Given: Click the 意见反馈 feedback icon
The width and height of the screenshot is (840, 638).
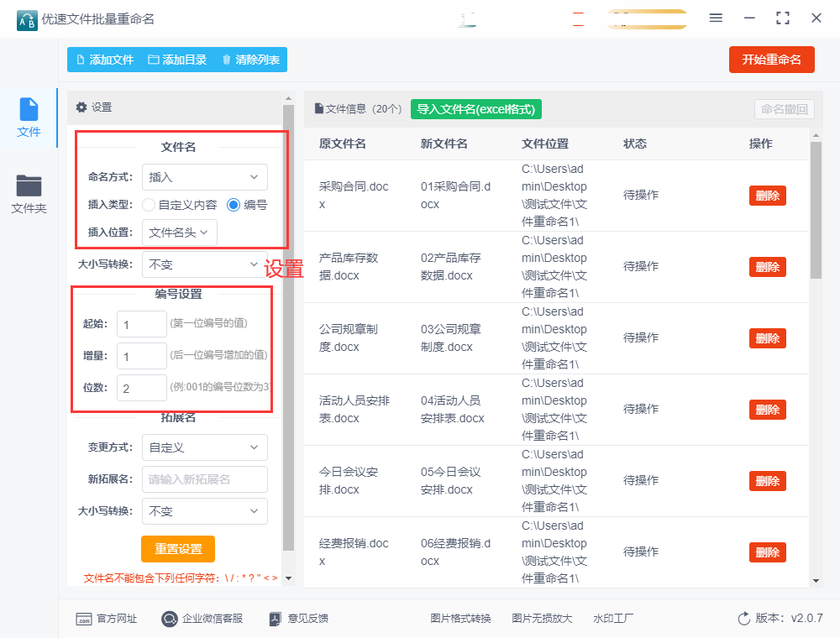Looking at the screenshot, I should pos(275,620).
